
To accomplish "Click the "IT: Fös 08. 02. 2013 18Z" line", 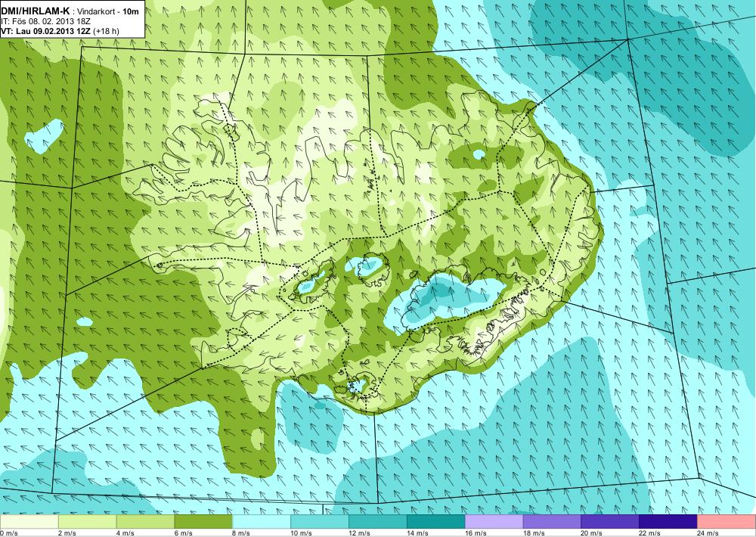I will pyautogui.click(x=46, y=21).
